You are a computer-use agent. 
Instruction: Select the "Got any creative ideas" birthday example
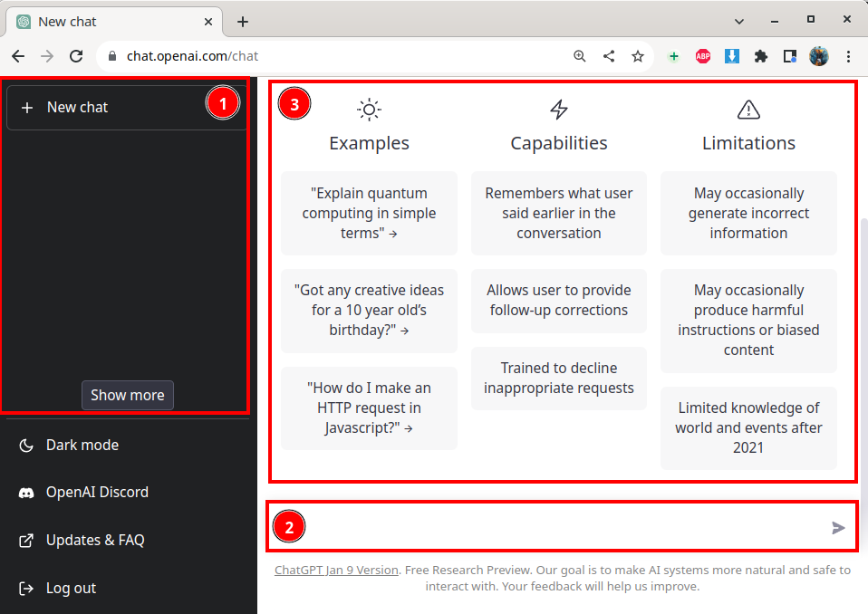click(x=369, y=311)
